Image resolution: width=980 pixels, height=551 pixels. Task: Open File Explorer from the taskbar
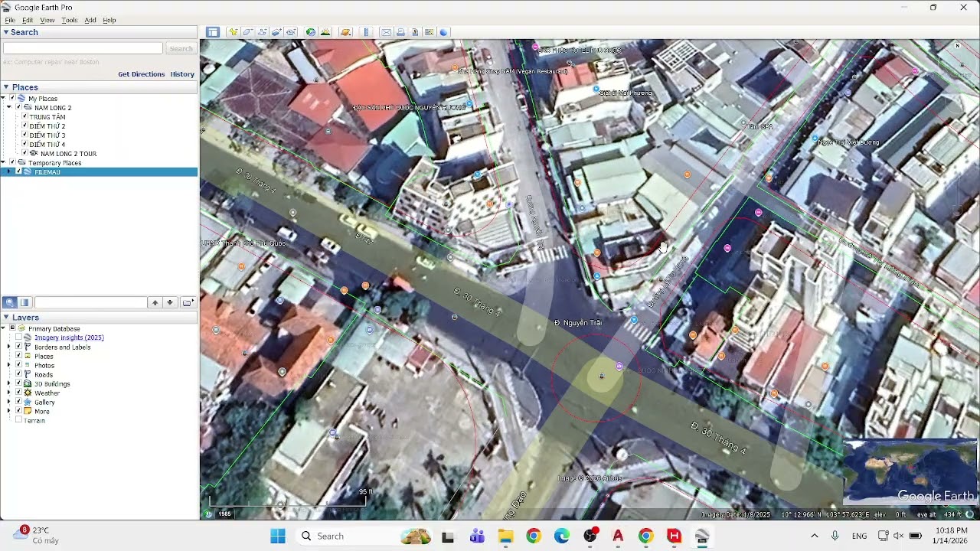[x=505, y=536]
